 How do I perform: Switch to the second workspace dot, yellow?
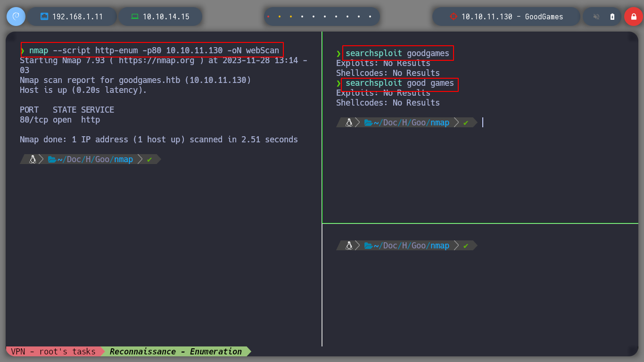pyautogui.click(x=280, y=16)
